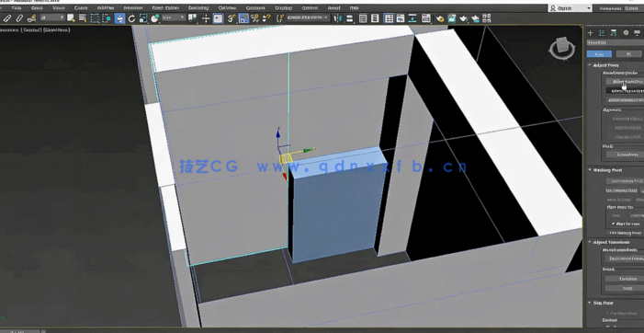Choose the Use Pivot Point Center icon
Viewport: 644px width, 333px height.
(x=192, y=18)
